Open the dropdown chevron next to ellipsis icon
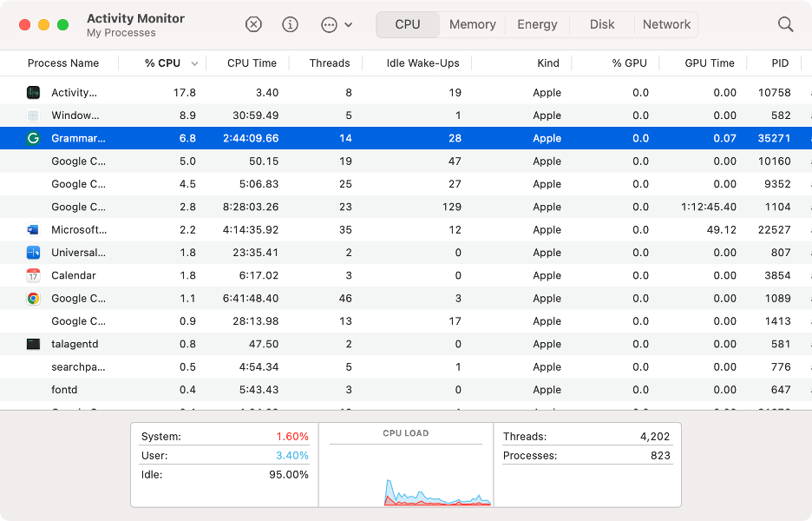Viewport: 812px width, 521px height. coord(346,24)
